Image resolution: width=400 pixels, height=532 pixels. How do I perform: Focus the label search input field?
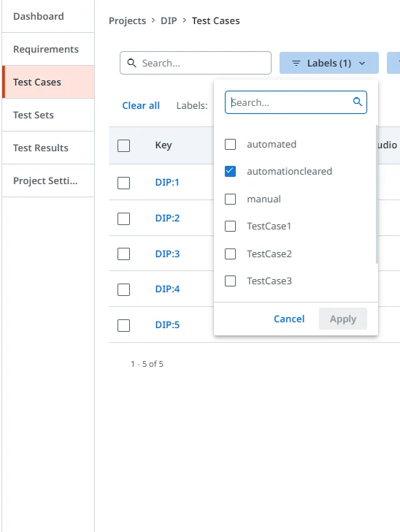296,102
